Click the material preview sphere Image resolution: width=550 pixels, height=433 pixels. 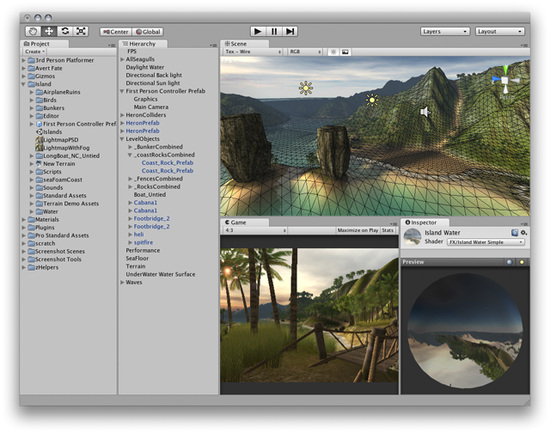(x=465, y=331)
